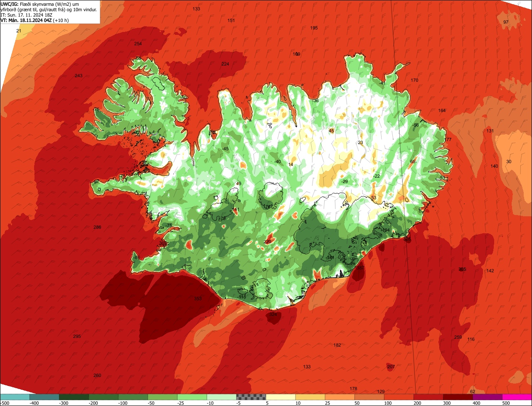Click the map value 224 in the northern bay
The width and height of the screenshot is (532, 406).
(x=225, y=64)
